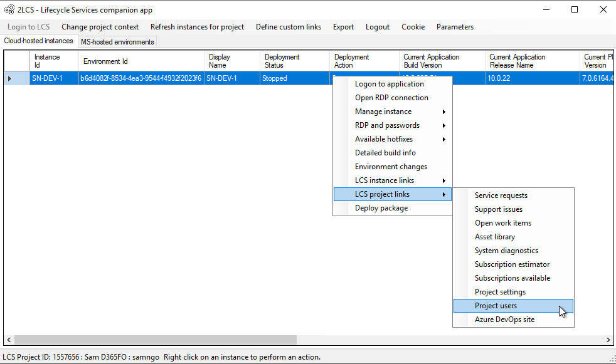Click Logout in the menu bar

pos(378,27)
